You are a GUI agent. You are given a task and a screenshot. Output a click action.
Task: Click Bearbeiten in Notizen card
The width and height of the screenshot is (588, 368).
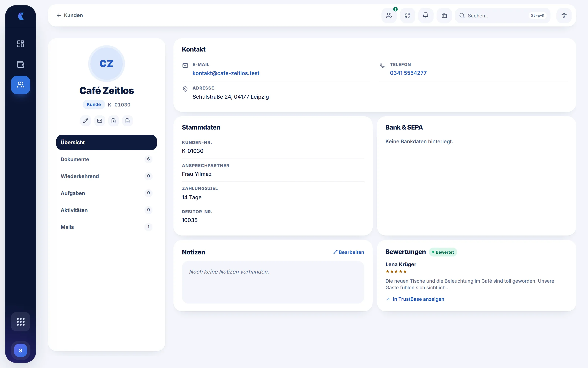(x=349, y=252)
